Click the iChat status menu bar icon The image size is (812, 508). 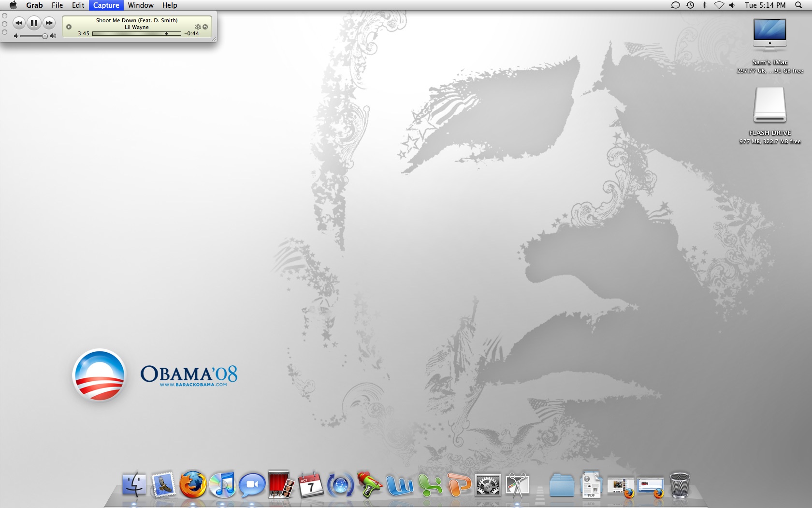675,5
